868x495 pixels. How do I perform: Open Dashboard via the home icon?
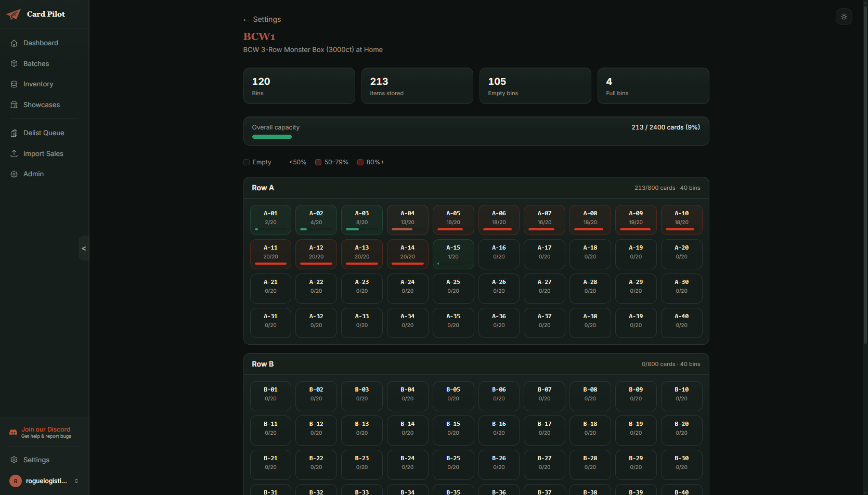point(14,43)
